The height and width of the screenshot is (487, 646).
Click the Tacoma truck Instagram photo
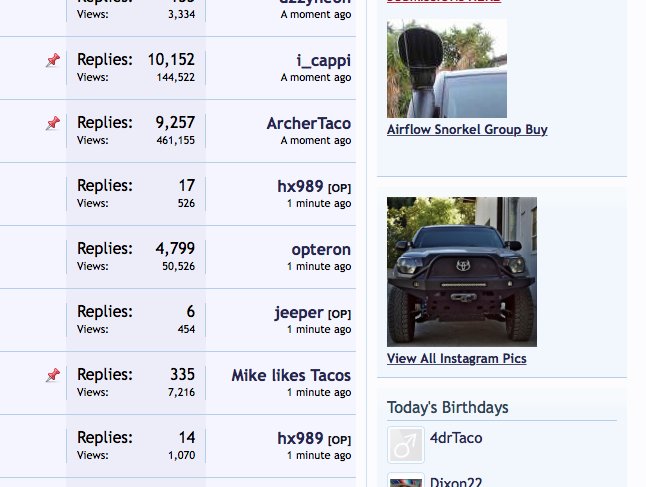click(462, 272)
